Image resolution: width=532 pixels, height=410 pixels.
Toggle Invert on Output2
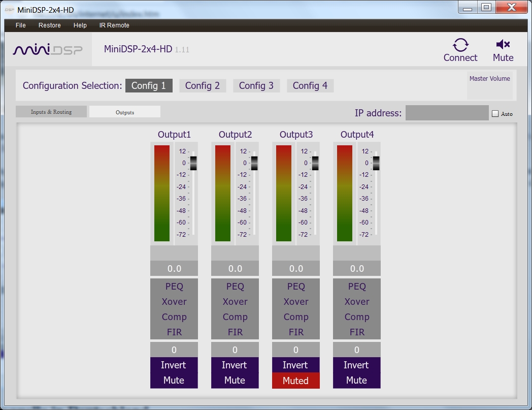pos(235,365)
